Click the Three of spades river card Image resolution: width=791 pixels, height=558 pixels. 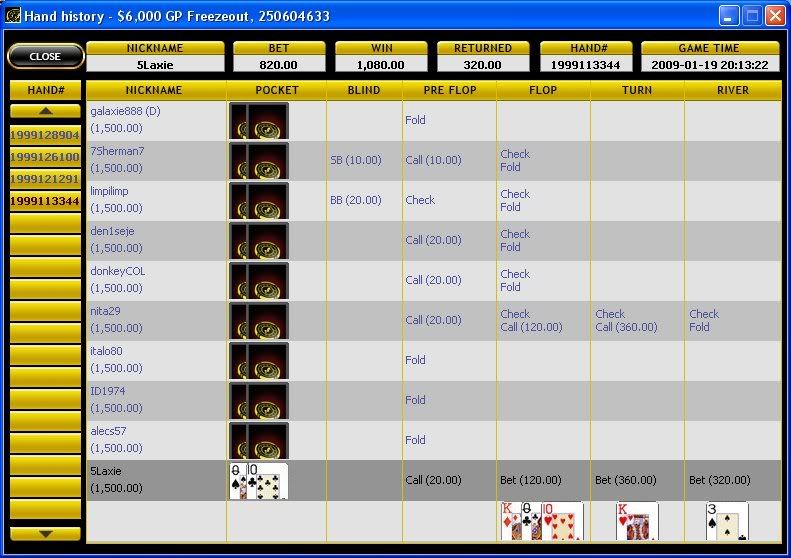click(x=727, y=521)
